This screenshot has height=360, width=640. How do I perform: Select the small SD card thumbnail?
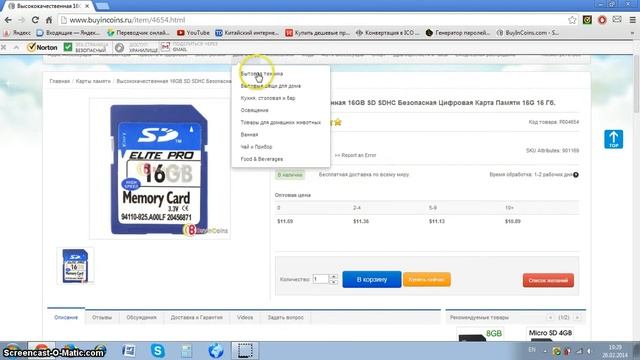(75, 266)
